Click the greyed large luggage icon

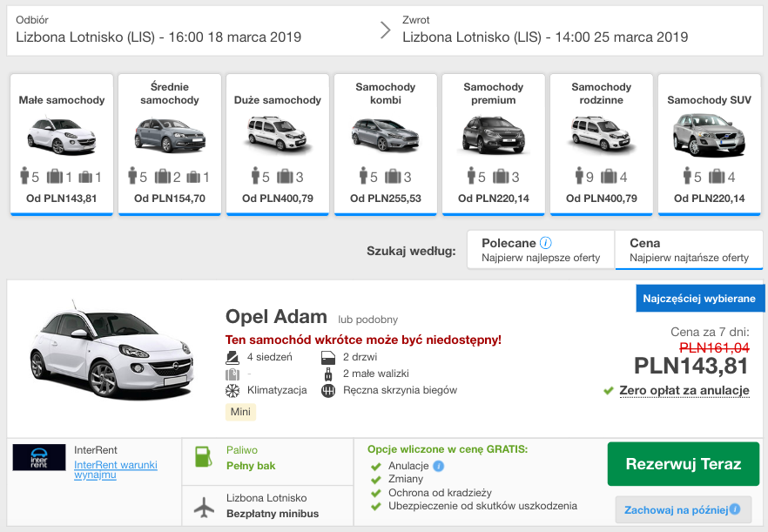tap(232, 374)
